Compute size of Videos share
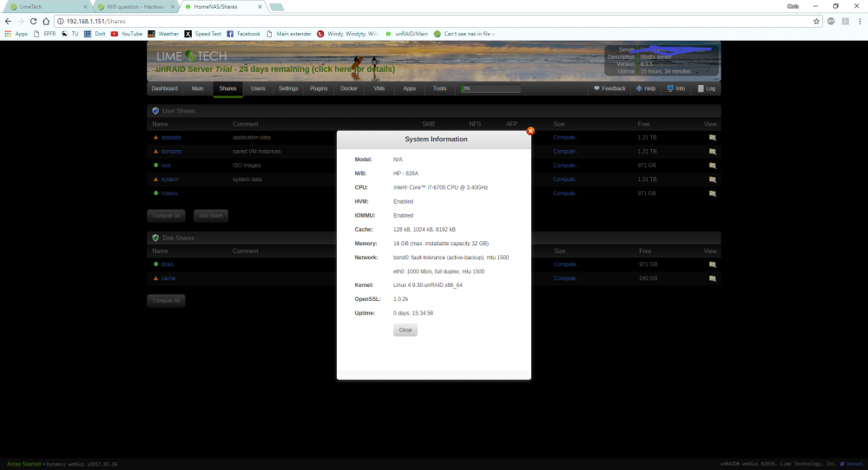This screenshot has height=470, width=868. coord(565,193)
